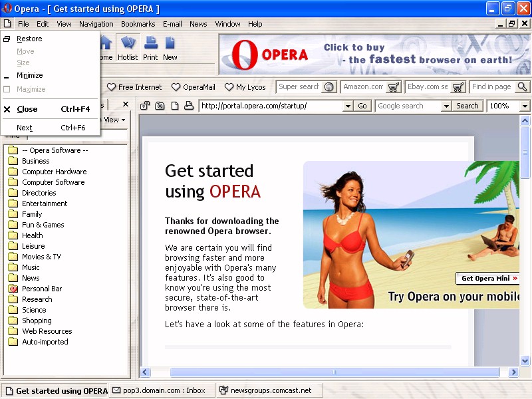Image resolution: width=532 pixels, height=399 pixels.
Task: Click the scroll-right arrow
Action: [x=513, y=372]
